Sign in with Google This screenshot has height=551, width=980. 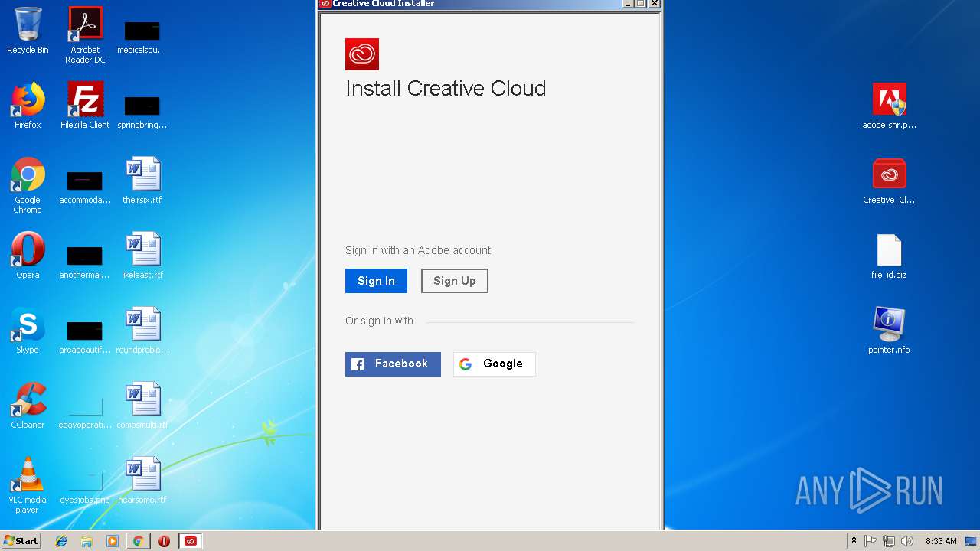tap(494, 364)
